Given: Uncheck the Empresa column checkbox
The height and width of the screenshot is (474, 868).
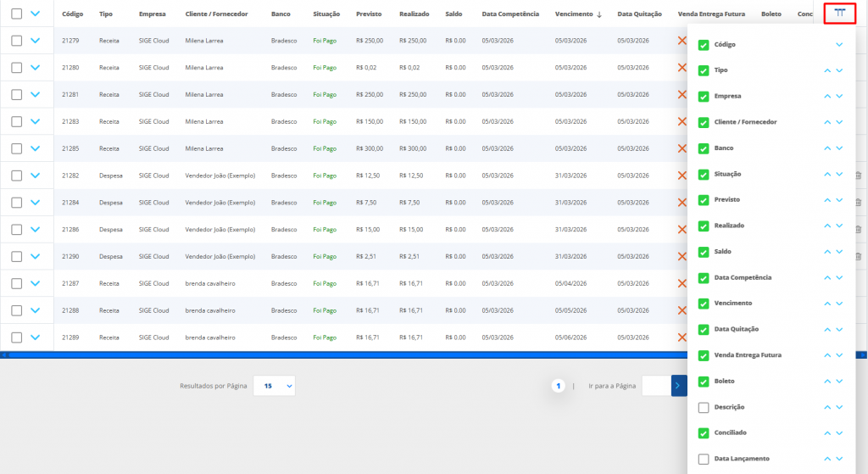Looking at the screenshot, I should point(704,97).
